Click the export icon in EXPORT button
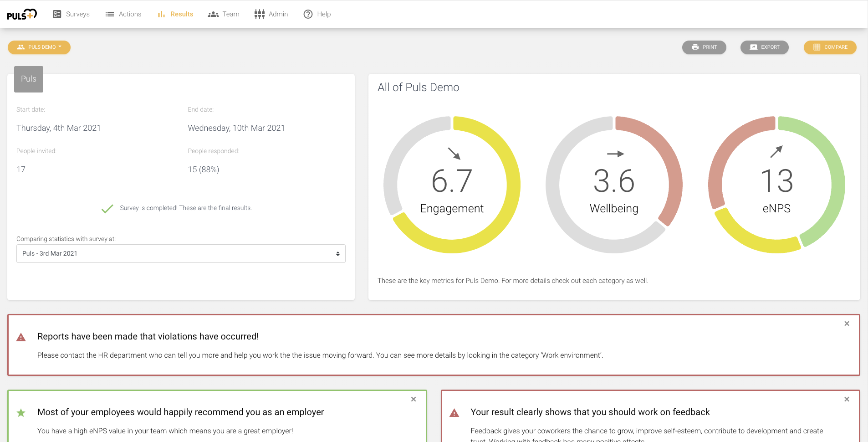Viewport: 868px width, 442px height. coord(754,47)
